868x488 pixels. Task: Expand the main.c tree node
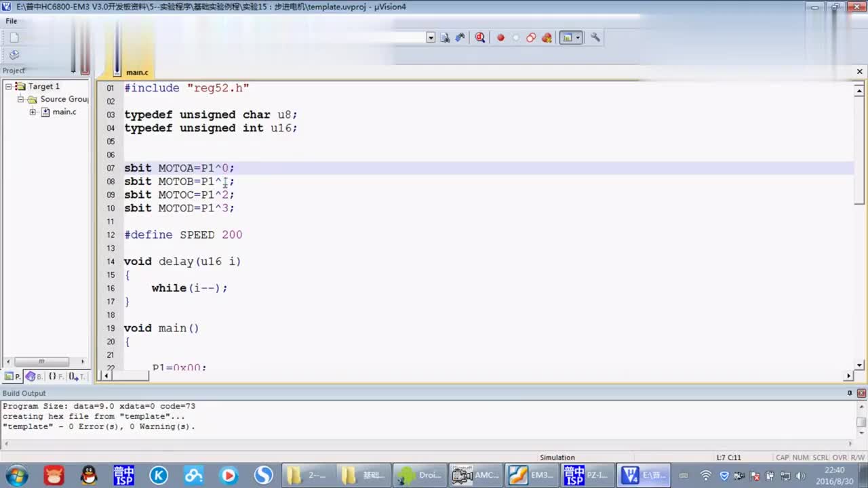(x=33, y=112)
